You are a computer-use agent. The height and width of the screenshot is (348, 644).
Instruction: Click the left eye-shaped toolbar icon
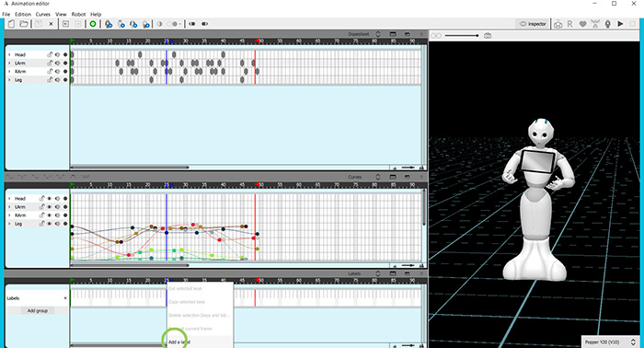point(192,24)
